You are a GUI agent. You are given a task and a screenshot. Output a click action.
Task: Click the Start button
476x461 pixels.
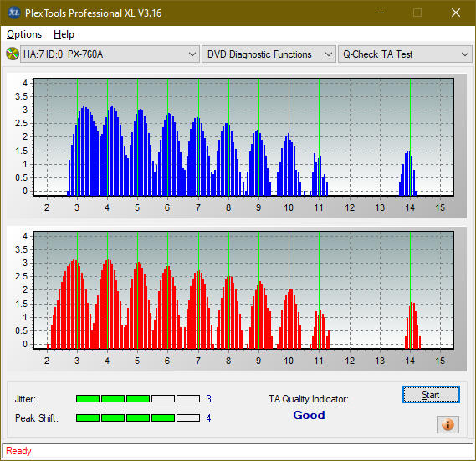(x=431, y=395)
